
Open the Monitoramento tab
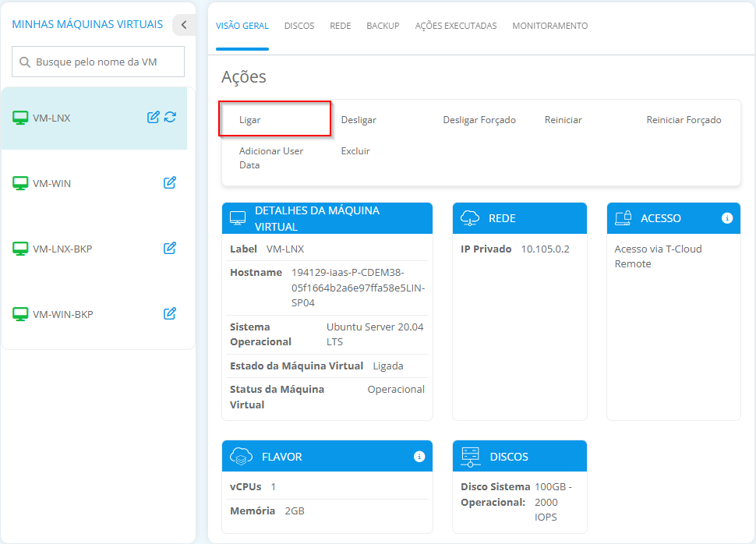coord(550,26)
